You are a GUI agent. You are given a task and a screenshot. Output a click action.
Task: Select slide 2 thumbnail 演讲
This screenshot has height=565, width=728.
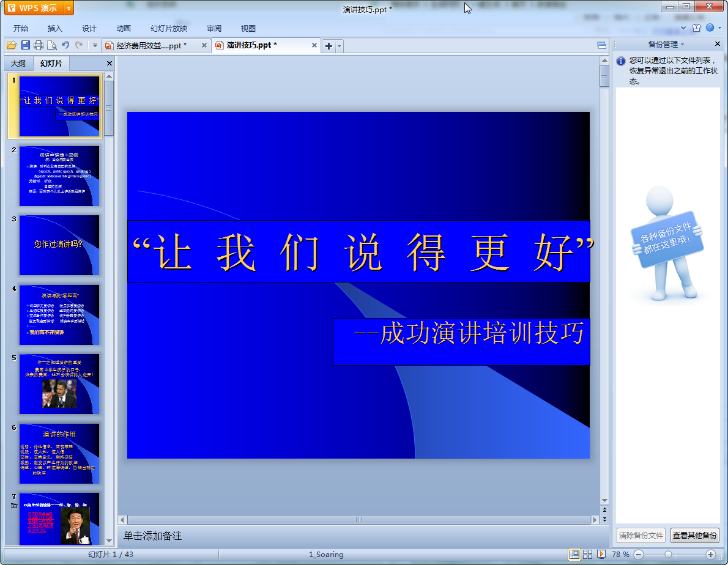[59, 176]
